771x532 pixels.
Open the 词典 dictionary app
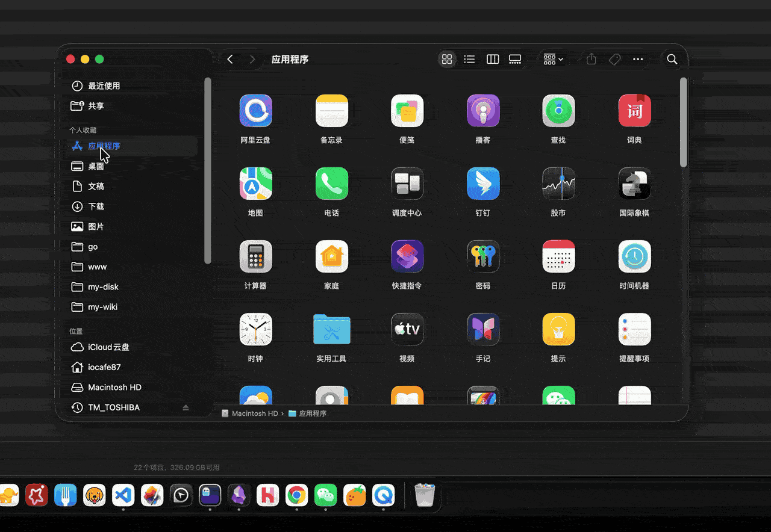[634, 111]
